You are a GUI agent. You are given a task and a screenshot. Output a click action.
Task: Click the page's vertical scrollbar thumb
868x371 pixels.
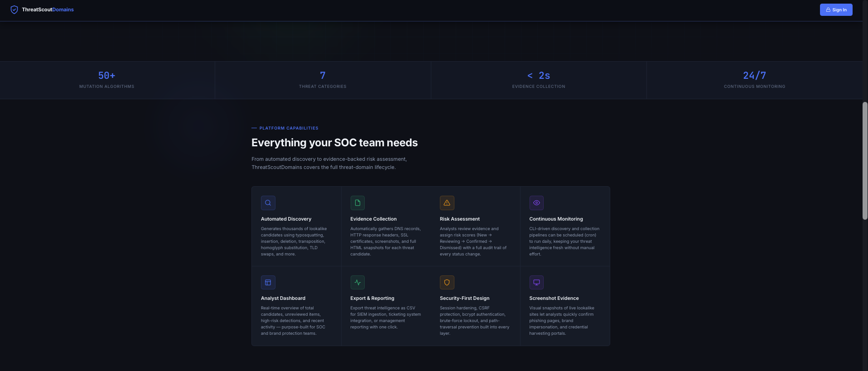864,161
